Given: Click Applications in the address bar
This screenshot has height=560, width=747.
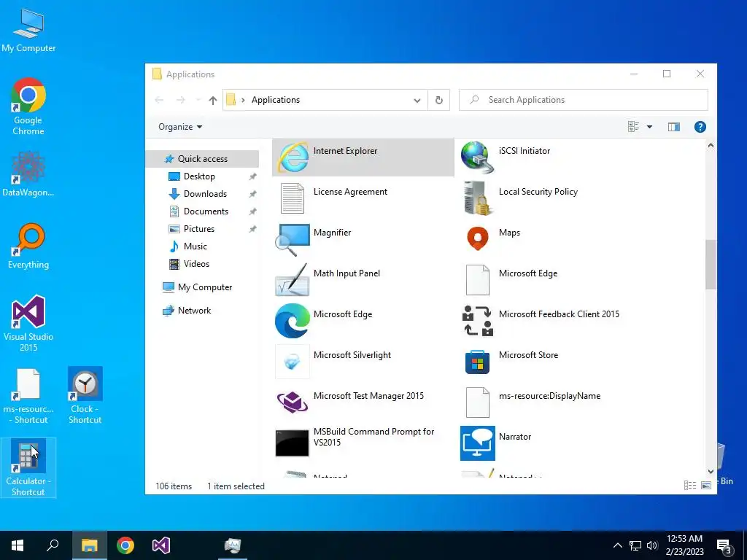Looking at the screenshot, I should (x=275, y=100).
